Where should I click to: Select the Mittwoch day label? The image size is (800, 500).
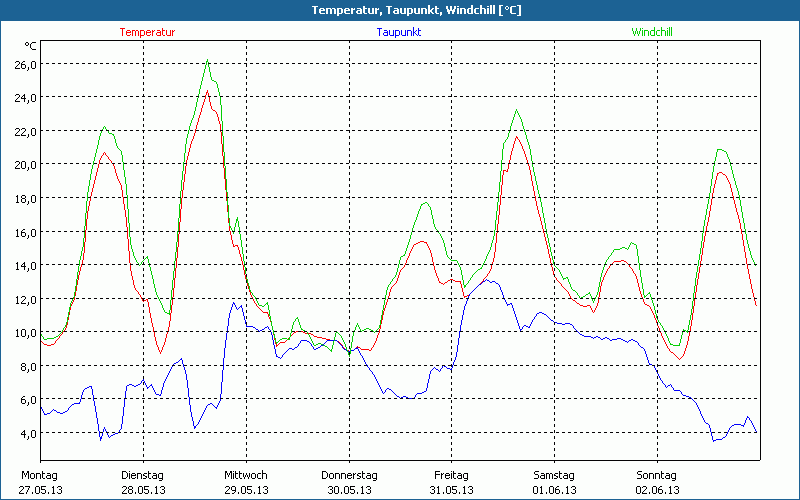point(246,475)
